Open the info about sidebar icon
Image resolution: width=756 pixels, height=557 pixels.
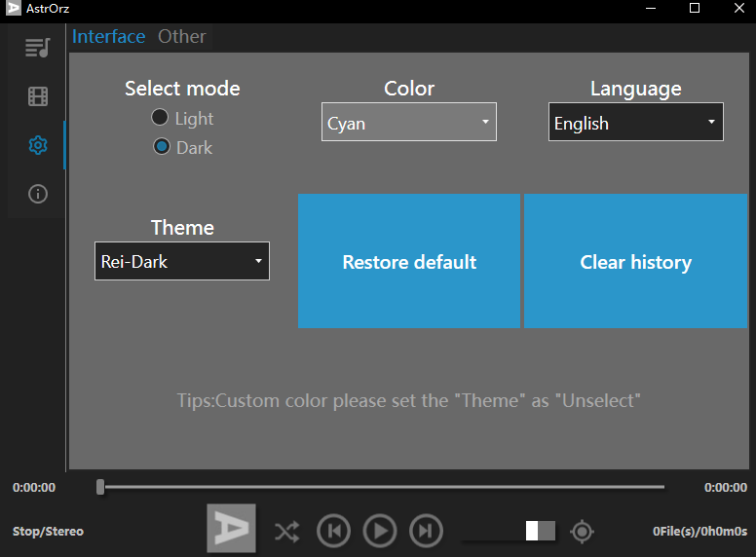tap(38, 194)
